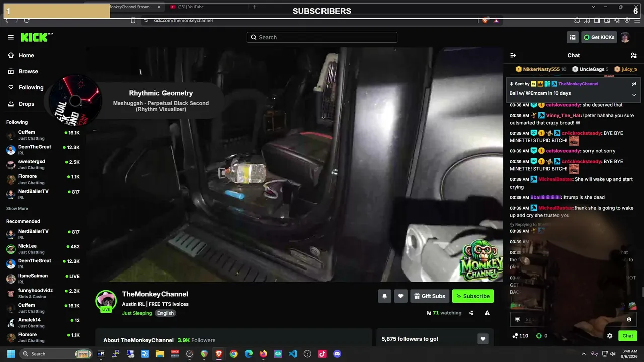
Task: Click the Gift Subs button
Action: pyautogui.click(x=430, y=296)
